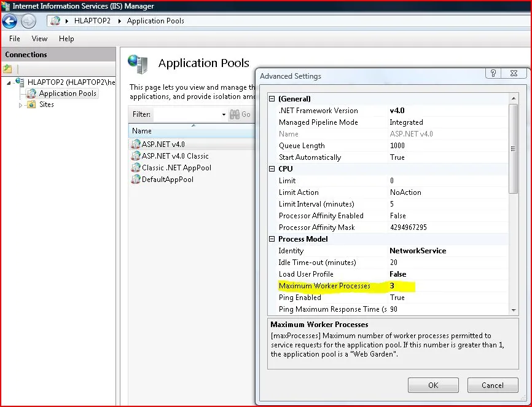
Task: Click OK in Advanced Settings
Action: [x=433, y=385]
